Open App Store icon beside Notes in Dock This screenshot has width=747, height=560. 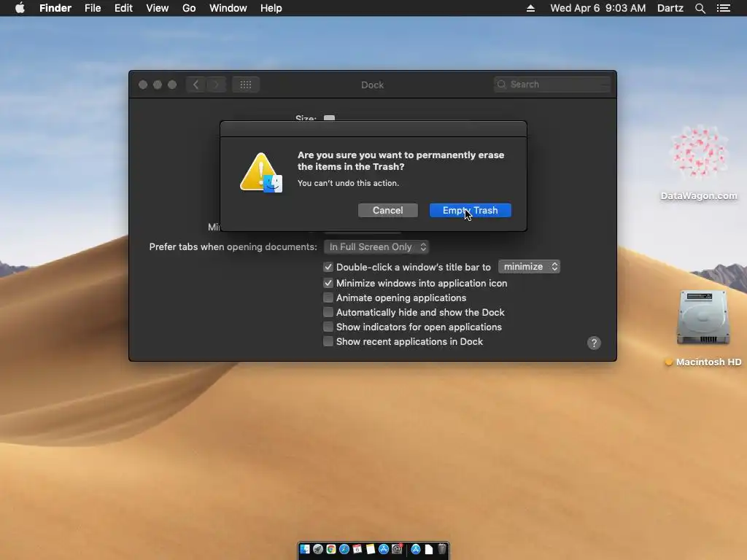point(384,549)
